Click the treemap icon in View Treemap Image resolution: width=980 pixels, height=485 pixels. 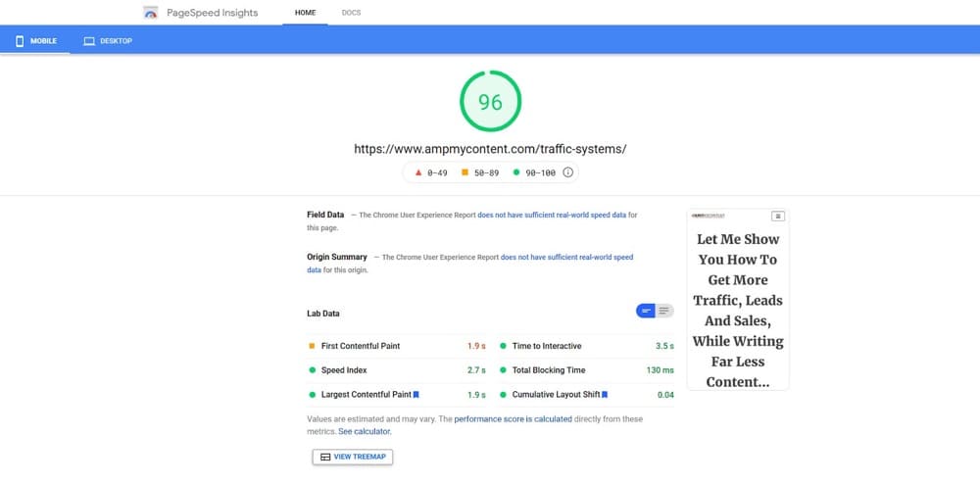point(325,457)
